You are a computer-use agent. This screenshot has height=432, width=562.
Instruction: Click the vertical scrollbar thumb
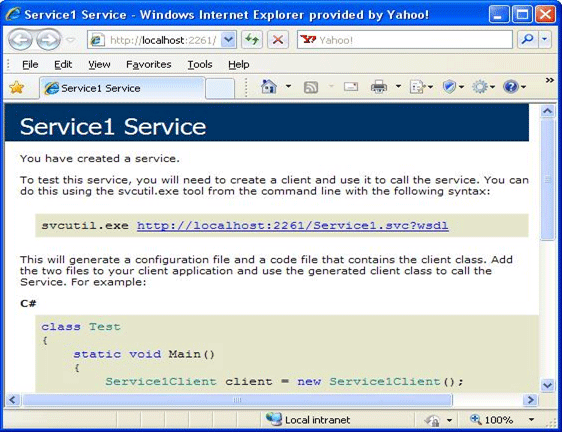[x=547, y=180]
